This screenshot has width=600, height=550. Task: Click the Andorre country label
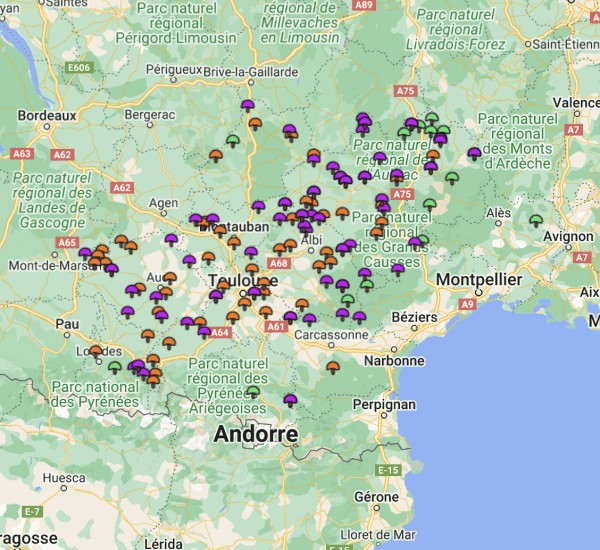(x=255, y=435)
